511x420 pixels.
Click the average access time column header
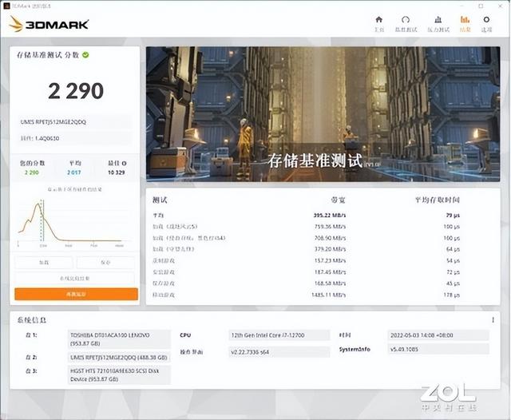pos(437,200)
